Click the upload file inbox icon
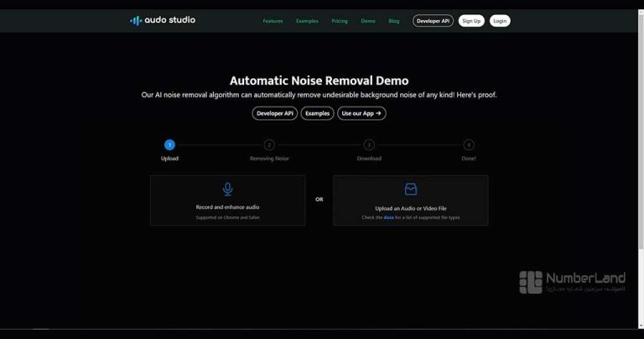 tap(410, 190)
